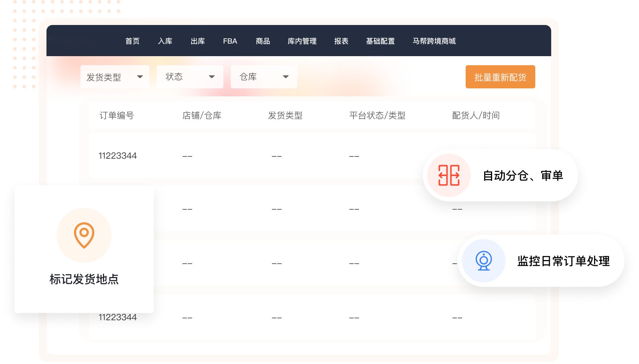Image resolution: width=639 pixels, height=364 pixels.
Task: Open the 状态 dropdown filter
Action: point(190,77)
